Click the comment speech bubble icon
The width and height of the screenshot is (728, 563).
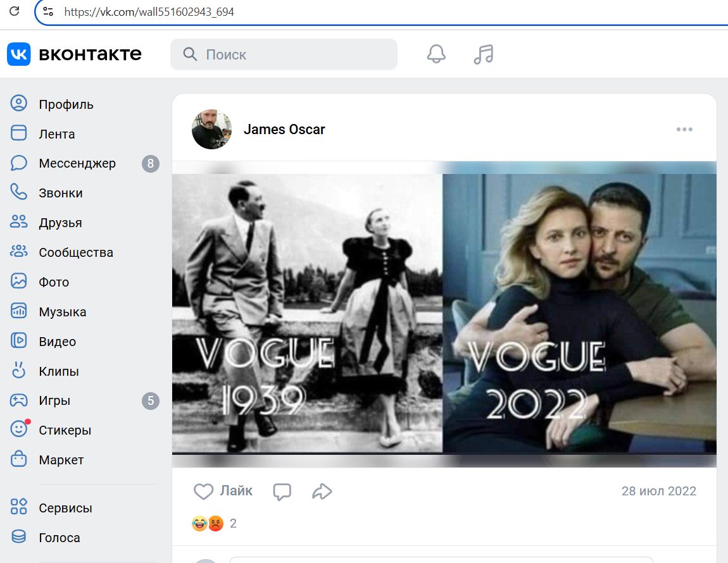pos(282,492)
